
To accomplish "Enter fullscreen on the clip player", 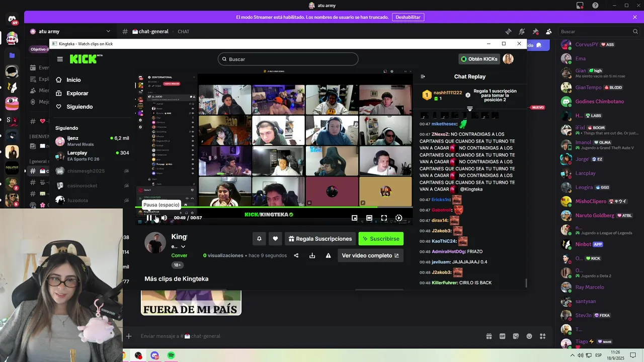I will [x=384, y=218].
